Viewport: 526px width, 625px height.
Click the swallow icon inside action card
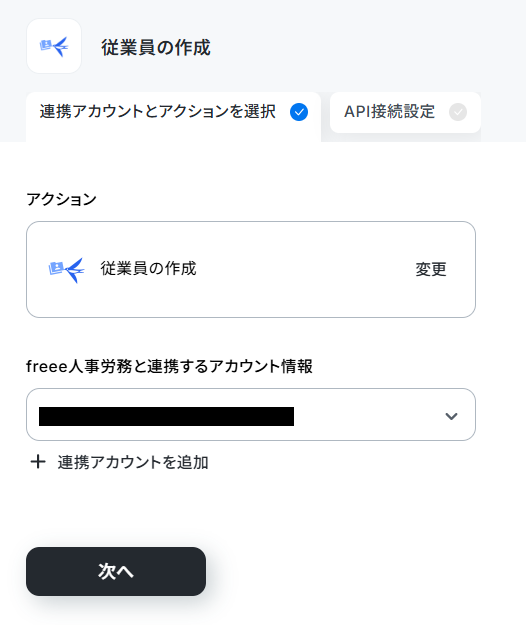[x=67, y=270]
